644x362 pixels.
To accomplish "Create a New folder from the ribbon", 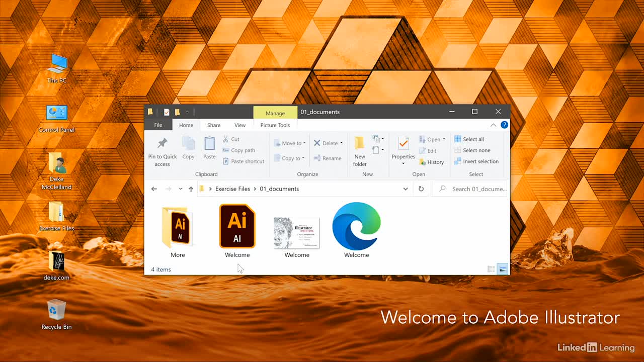I will pos(360,151).
